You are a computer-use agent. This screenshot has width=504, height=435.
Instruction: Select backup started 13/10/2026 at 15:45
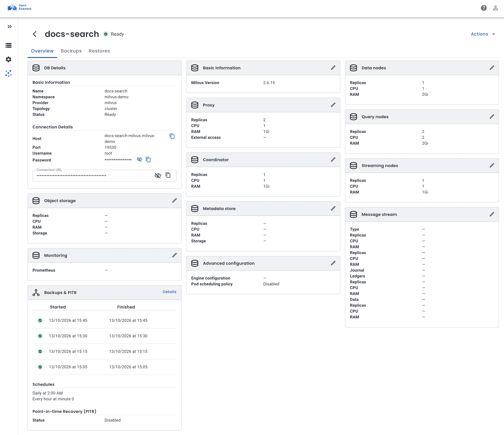click(x=105, y=320)
